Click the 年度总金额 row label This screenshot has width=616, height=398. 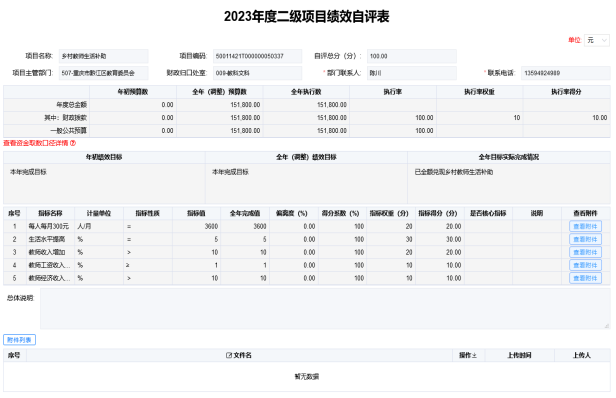click(x=72, y=105)
